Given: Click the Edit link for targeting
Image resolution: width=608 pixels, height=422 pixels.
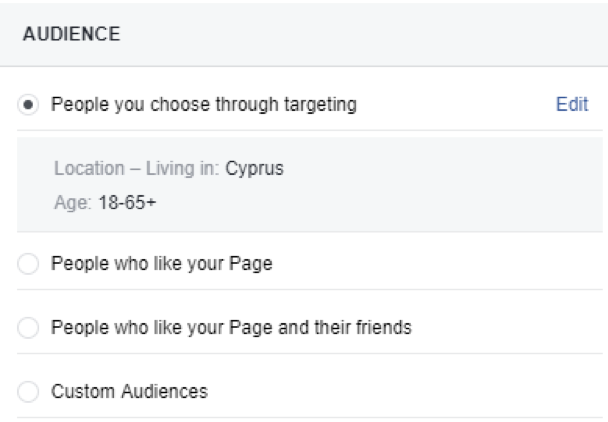Looking at the screenshot, I should point(571,104).
